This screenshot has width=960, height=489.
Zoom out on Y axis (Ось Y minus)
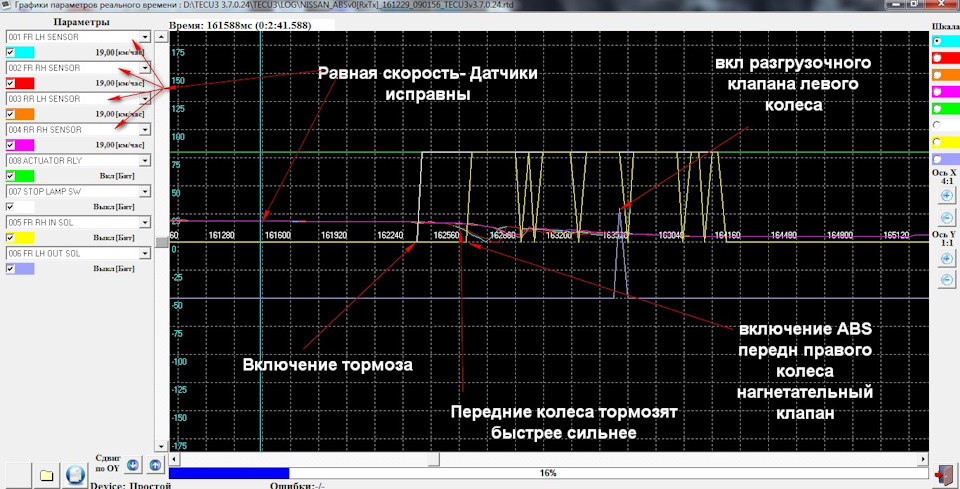(x=946, y=281)
